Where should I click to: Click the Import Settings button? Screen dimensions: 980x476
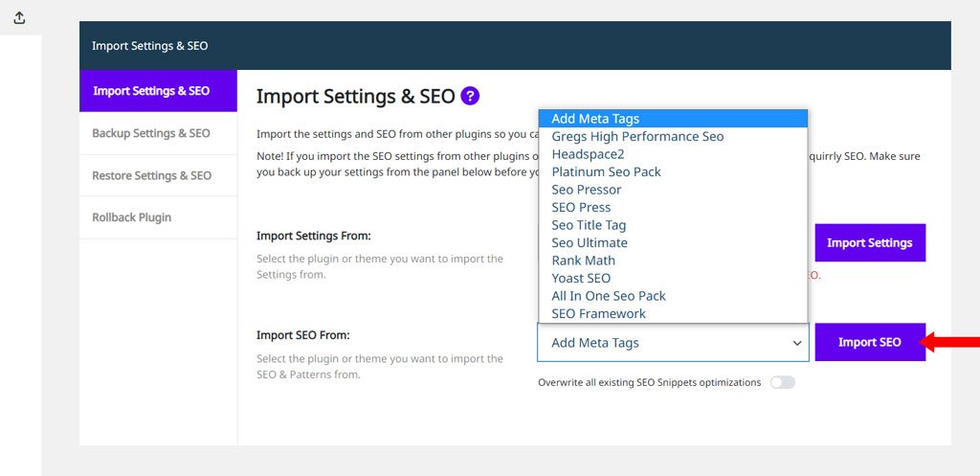coord(869,242)
